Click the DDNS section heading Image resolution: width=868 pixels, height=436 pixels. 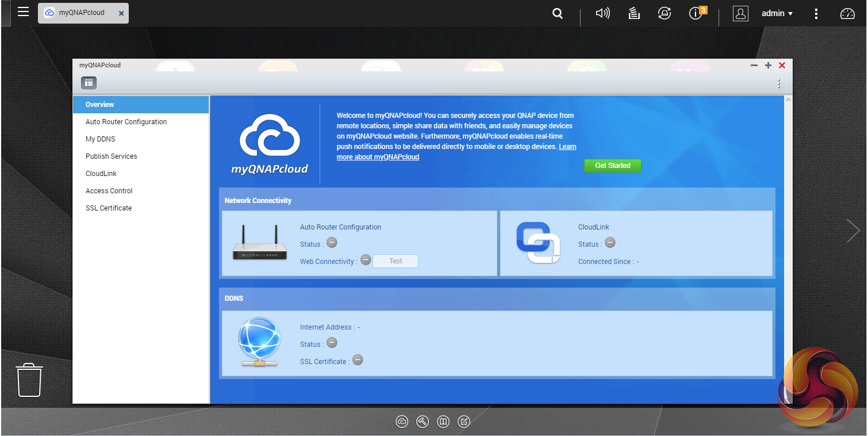click(234, 299)
